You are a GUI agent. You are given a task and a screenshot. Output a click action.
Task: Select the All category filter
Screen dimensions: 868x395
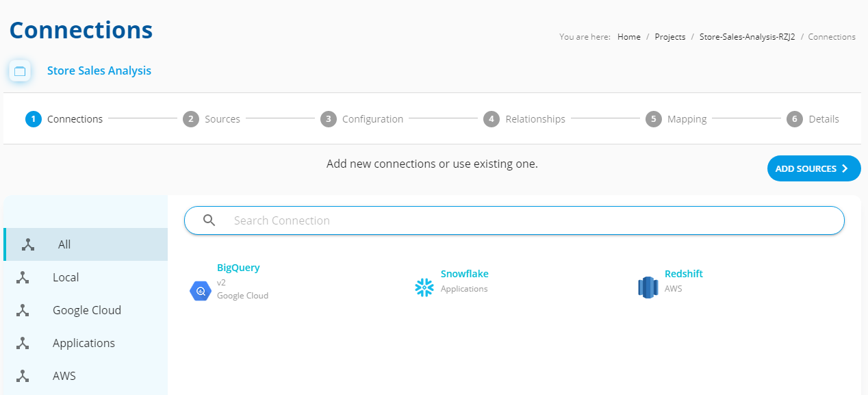click(x=86, y=244)
